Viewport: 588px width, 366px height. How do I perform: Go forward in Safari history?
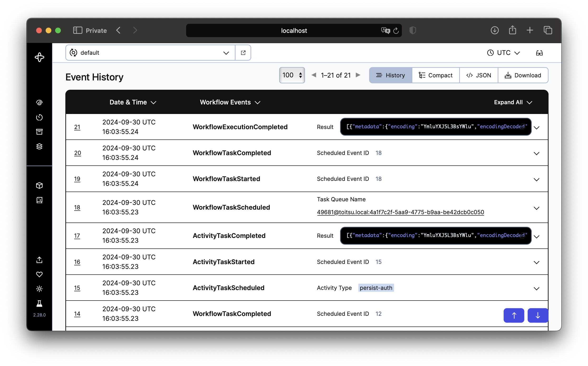135,30
